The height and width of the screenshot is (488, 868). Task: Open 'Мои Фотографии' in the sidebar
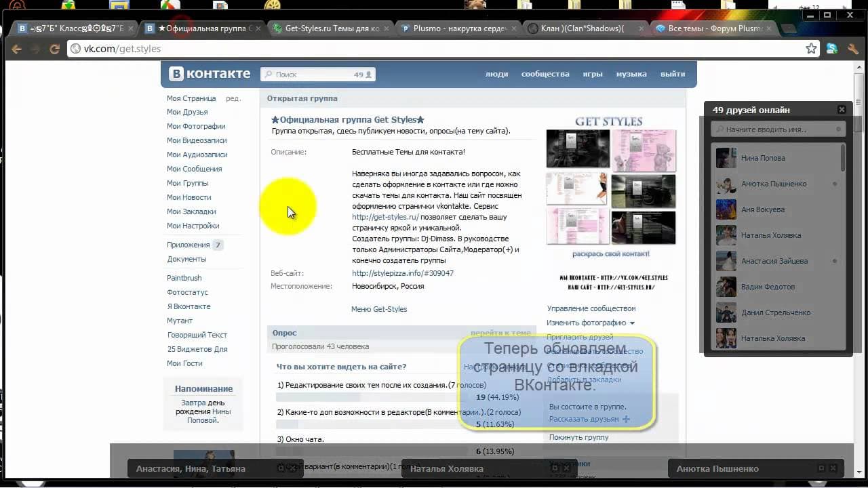click(196, 126)
